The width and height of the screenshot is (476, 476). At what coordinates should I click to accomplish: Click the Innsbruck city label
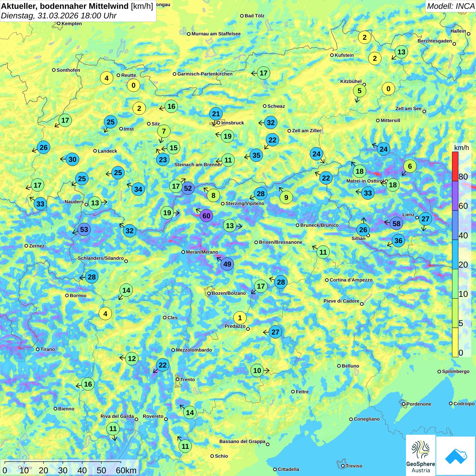point(233,123)
